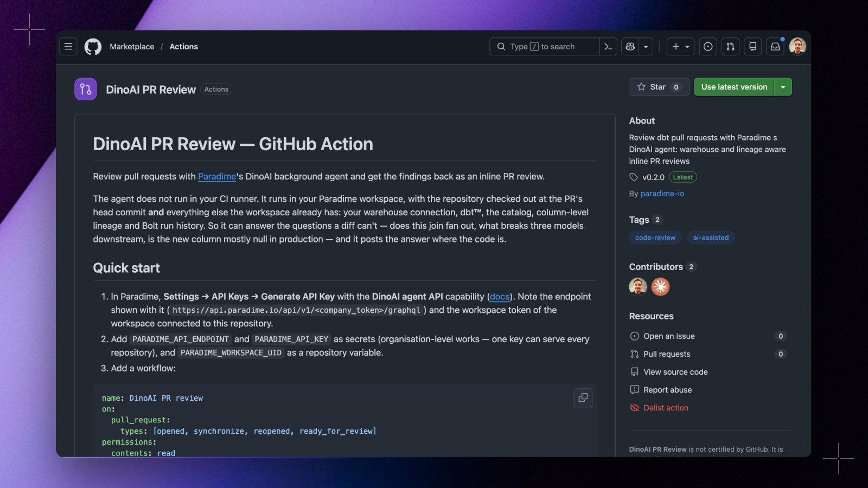The width and height of the screenshot is (868, 488).
Task: Open the docs link in Quick start
Action: 499,297
